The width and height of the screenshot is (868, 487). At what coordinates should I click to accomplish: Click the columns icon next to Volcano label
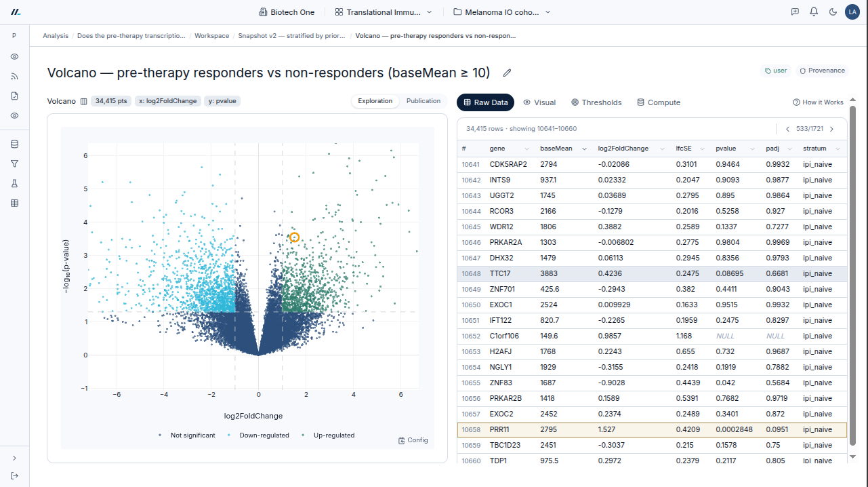click(84, 101)
